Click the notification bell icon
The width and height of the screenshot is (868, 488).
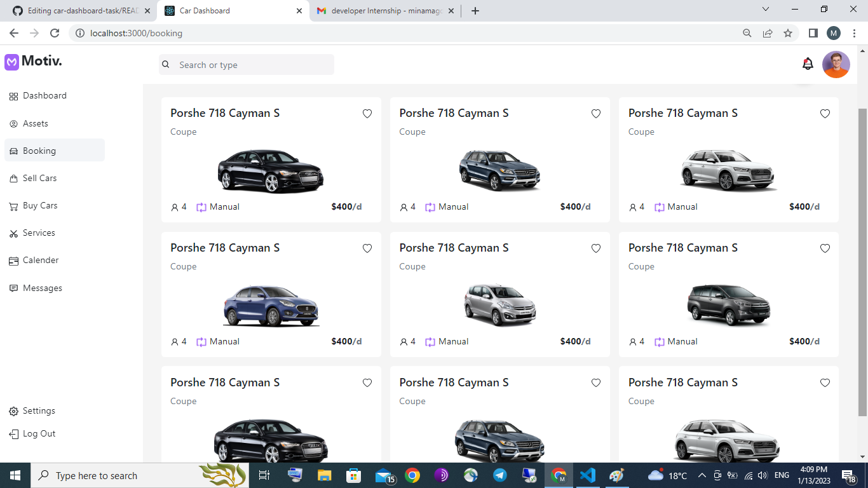point(807,64)
